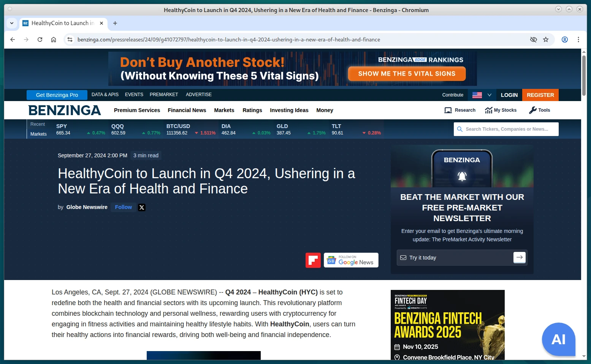This screenshot has height=364, width=591.
Task: Open the Ratings menu item
Action: (252, 110)
